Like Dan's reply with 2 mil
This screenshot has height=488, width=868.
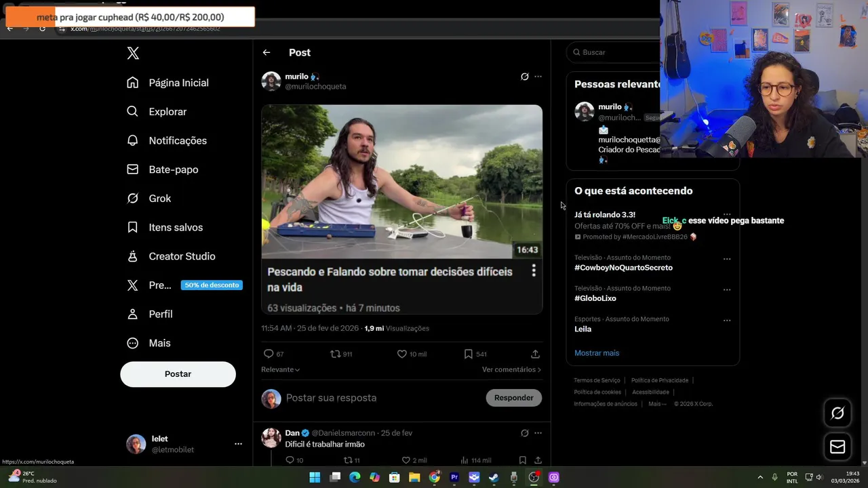pyautogui.click(x=414, y=460)
